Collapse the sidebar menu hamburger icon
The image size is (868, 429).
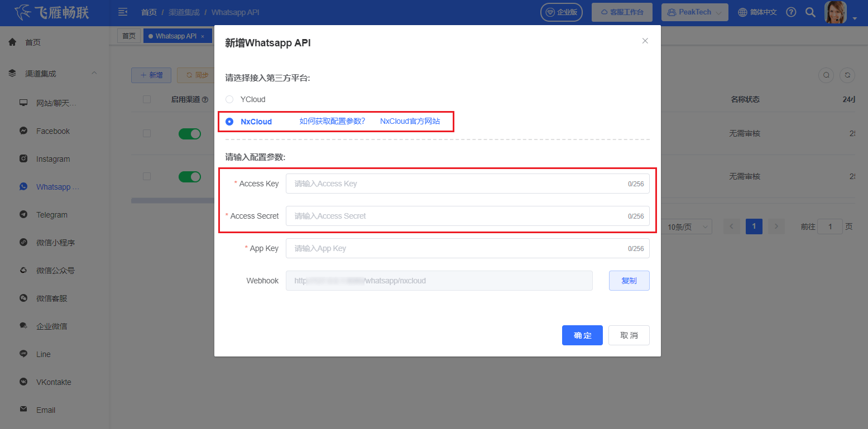(x=123, y=12)
